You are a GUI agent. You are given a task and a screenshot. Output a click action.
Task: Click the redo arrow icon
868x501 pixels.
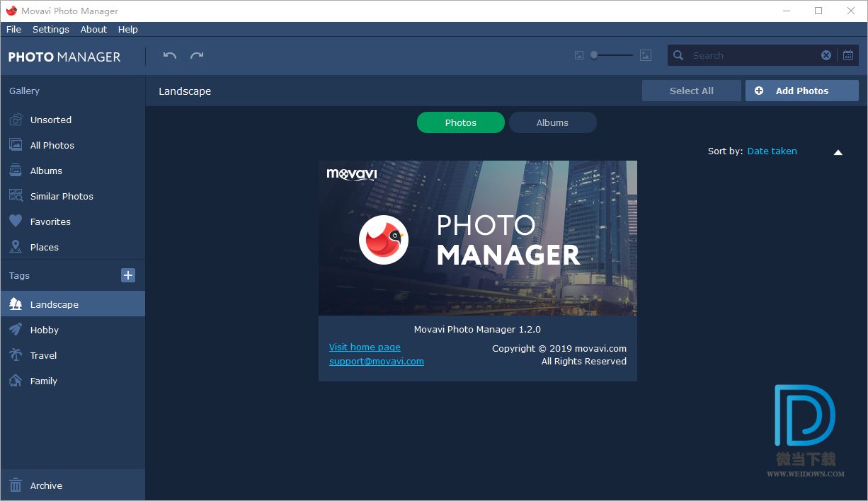(197, 55)
